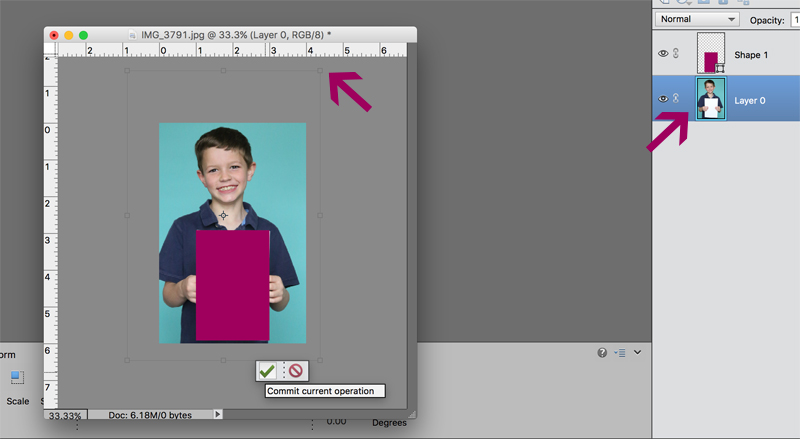Viewport: 800px width, 439px height.
Task: Click the link icon on Shape 1
Action: [x=676, y=53]
